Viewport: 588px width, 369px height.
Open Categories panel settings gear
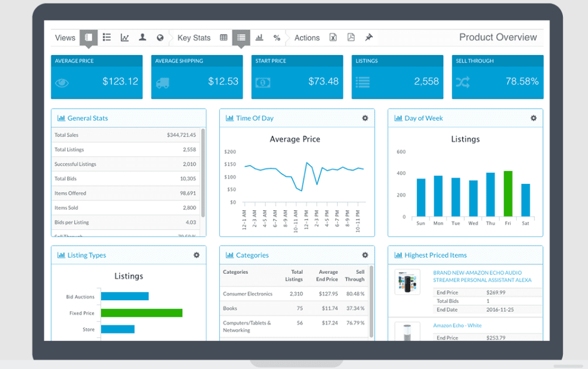pyautogui.click(x=365, y=255)
